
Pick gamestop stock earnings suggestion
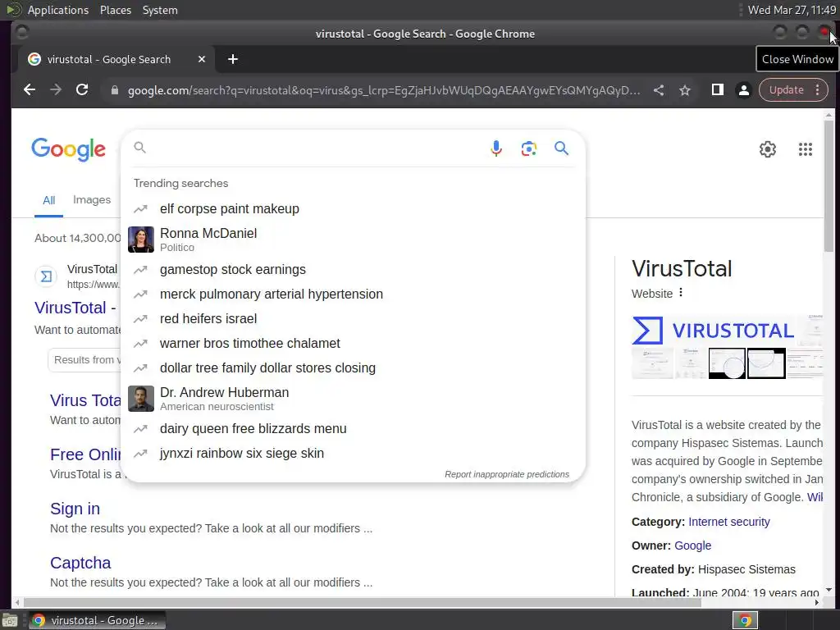[x=354, y=269]
